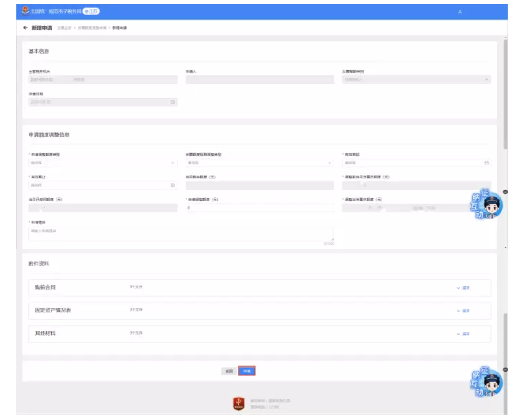
Task: Open the user profile icon in header
Action: pyautogui.click(x=460, y=12)
